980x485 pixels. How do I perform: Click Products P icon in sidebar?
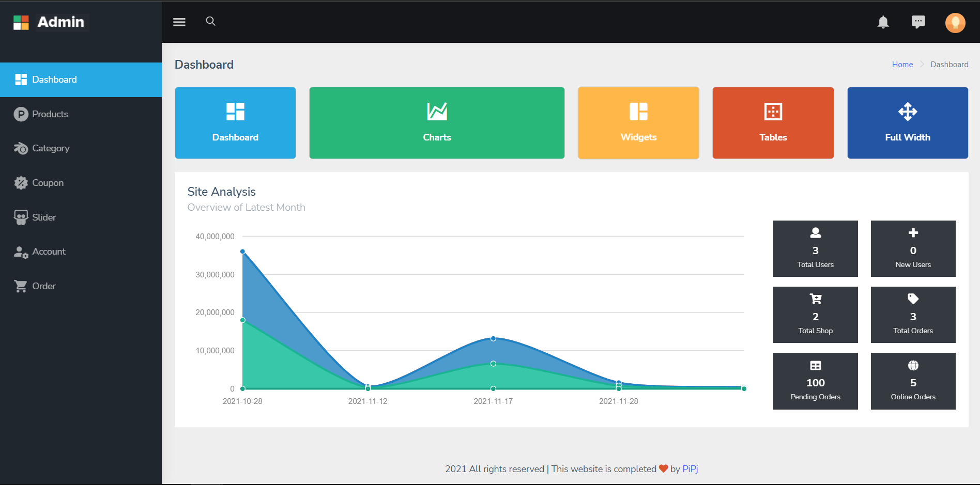pos(21,114)
